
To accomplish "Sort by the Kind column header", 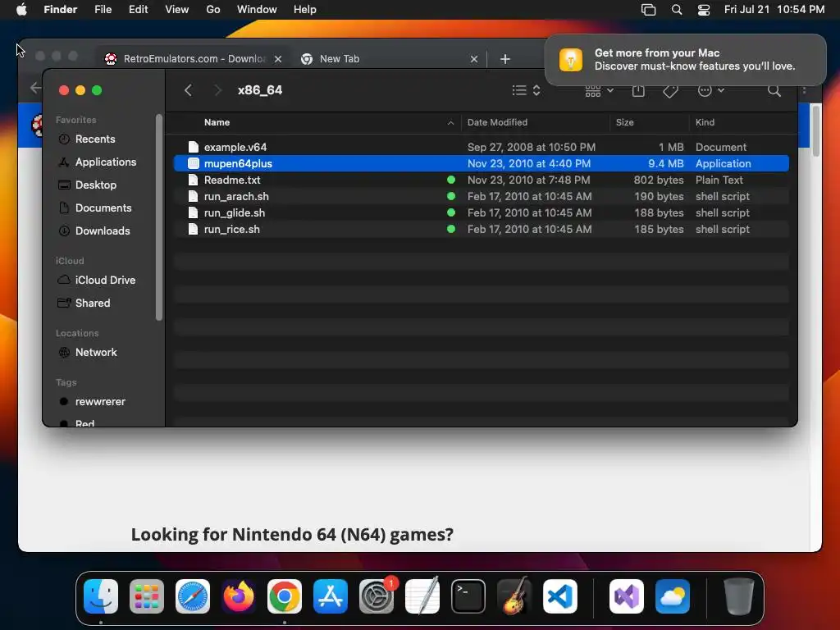I will pos(705,122).
